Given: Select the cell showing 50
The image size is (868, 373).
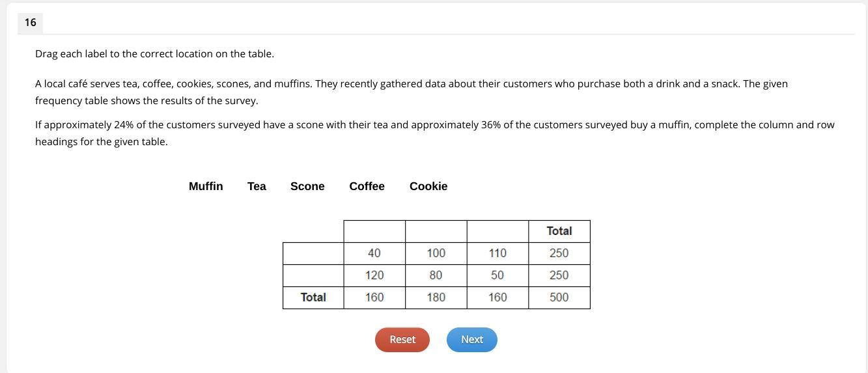Looking at the screenshot, I should pos(497,275).
